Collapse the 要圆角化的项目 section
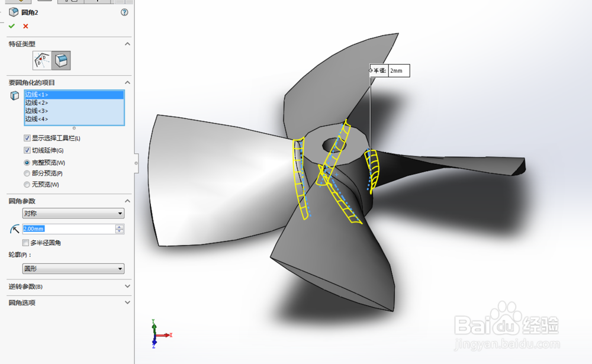The height and width of the screenshot is (364, 592). pyautogui.click(x=128, y=82)
